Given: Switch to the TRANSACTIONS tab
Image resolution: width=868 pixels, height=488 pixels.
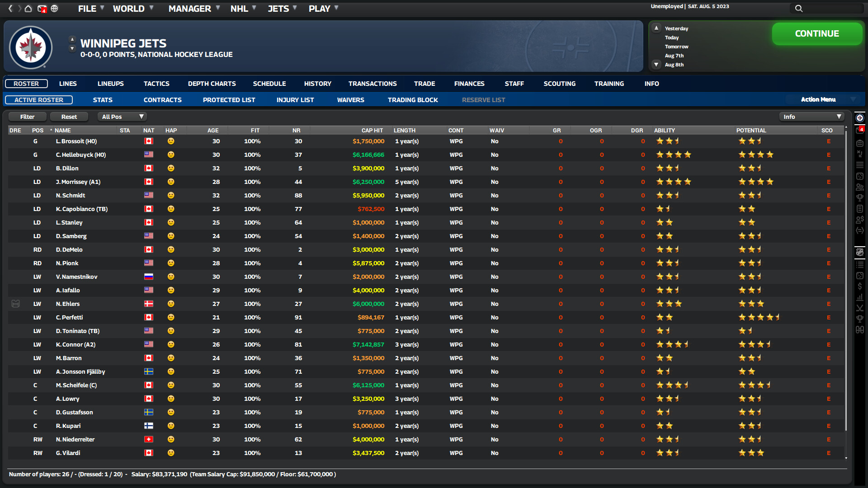Looking at the screenshot, I should tap(373, 84).
